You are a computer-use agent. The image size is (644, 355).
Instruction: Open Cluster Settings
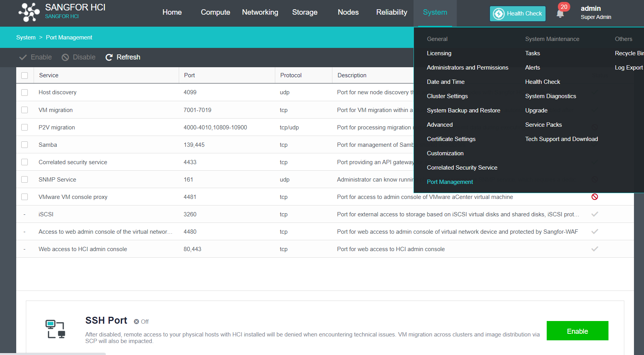pos(447,96)
